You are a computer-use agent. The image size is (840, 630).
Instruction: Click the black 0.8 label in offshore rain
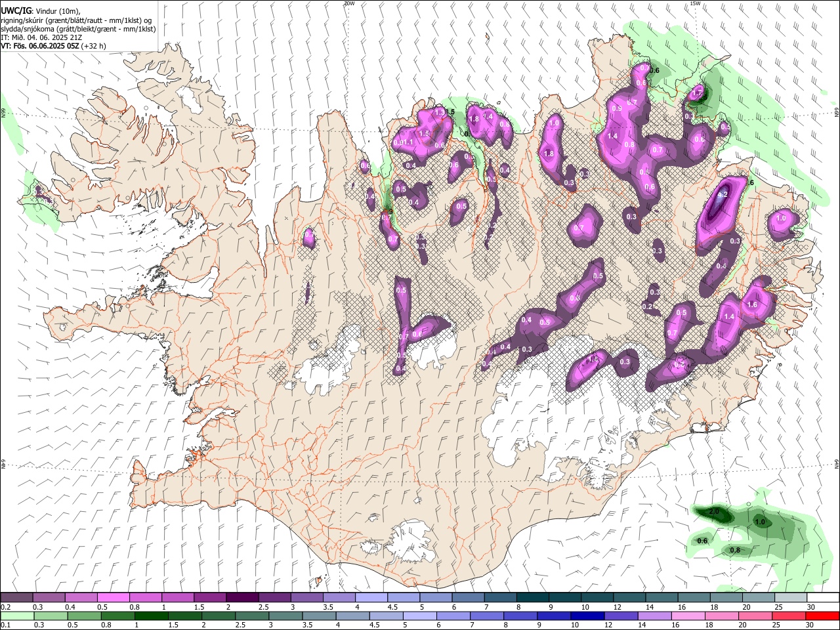pyautogui.click(x=735, y=551)
